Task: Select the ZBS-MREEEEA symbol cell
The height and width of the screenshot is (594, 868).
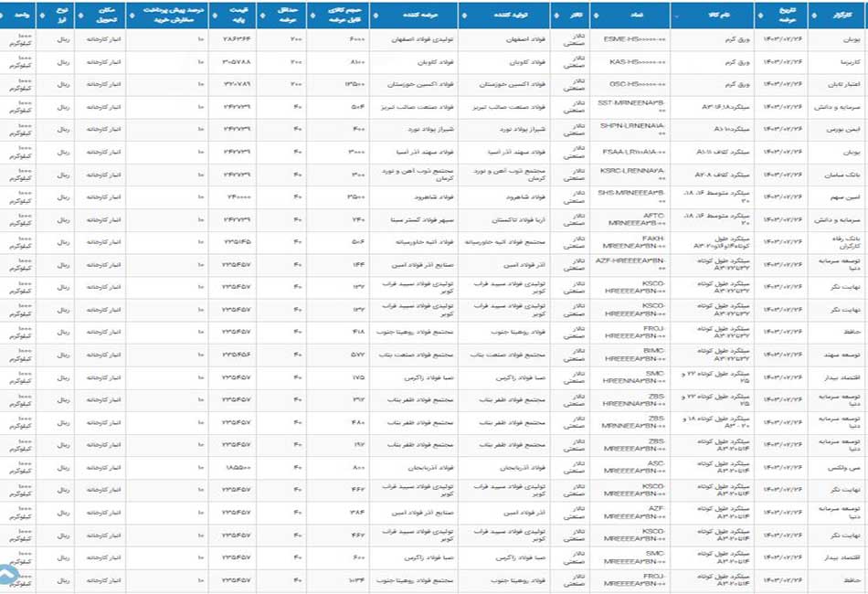Action: click(x=630, y=445)
